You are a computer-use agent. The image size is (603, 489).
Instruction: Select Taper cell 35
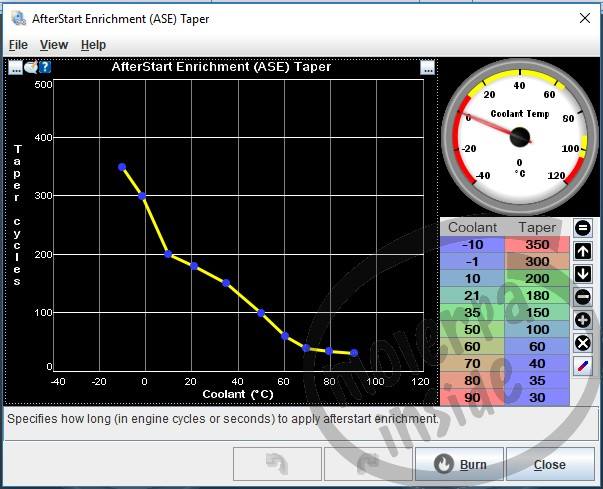(x=537, y=380)
